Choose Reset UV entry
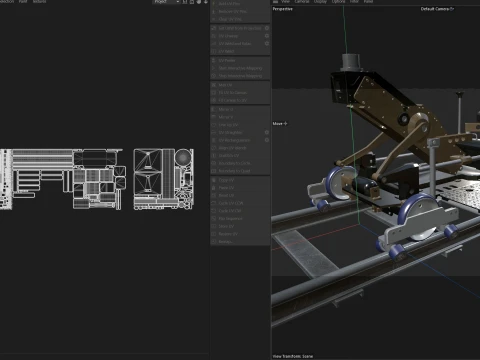Screen dimensions: 480x360 click(x=240, y=195)
